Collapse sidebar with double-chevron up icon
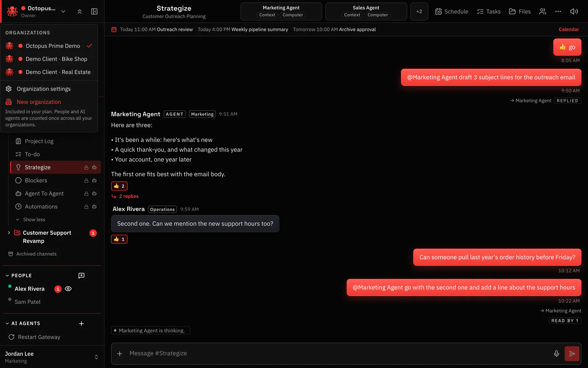 coord(79,11)
